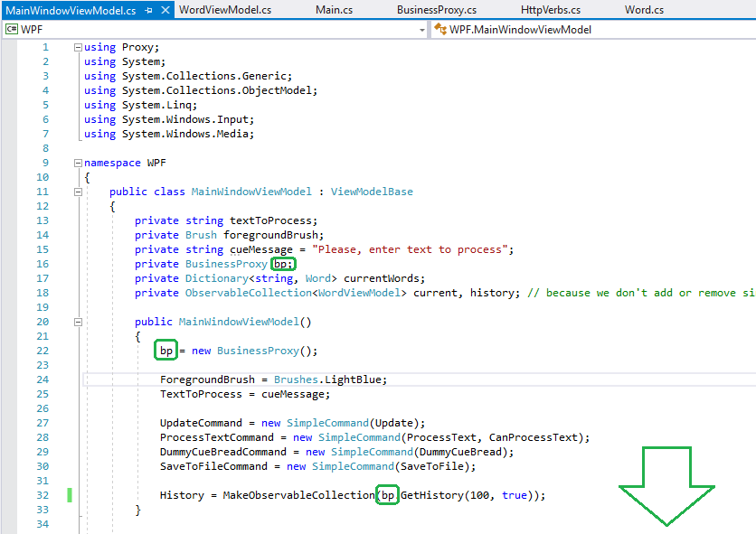Click 'UpdateCommand' on line 27
Viewport: 756px width, 534px height.
[201, 423]
